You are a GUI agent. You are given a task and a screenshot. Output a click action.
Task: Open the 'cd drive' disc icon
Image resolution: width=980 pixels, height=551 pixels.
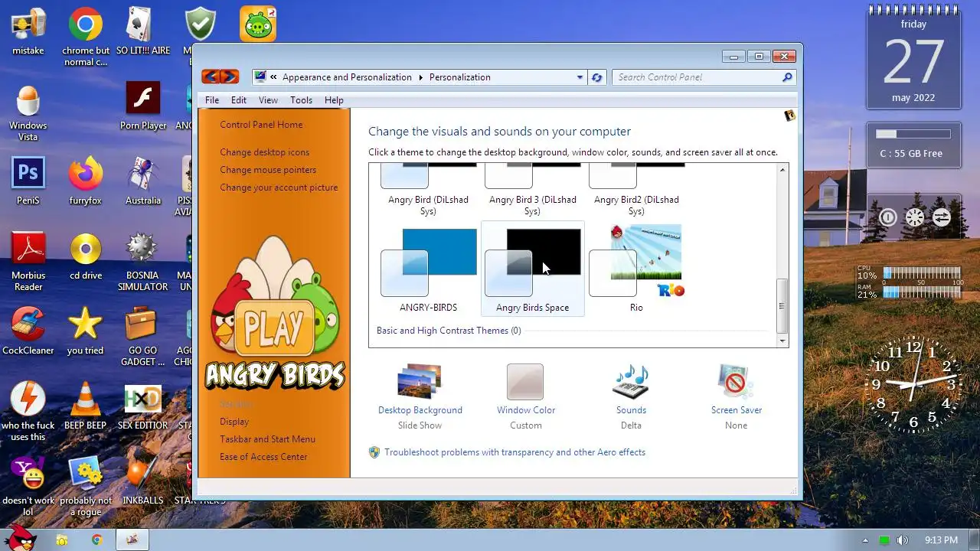tap(86, 256)
